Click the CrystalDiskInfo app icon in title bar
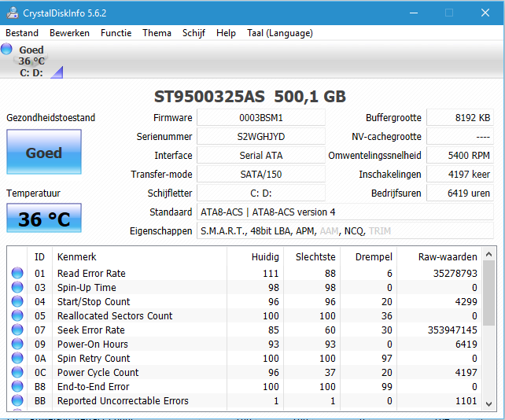The image size is (505, 420). coord(13,13)
